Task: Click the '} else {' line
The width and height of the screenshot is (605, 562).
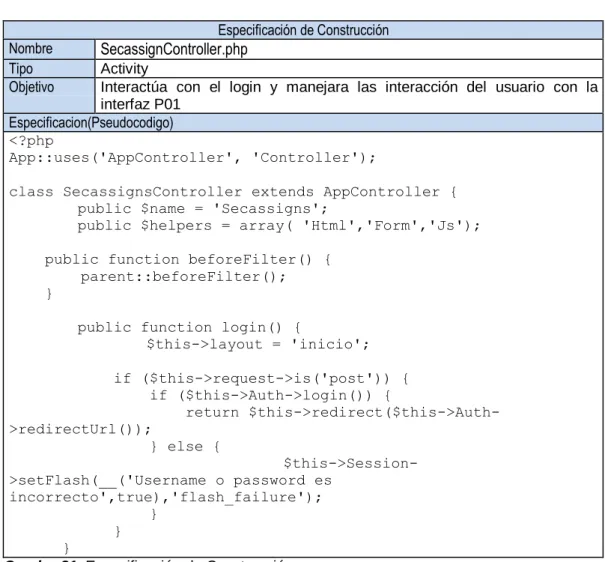Action: tap(185, 447)
